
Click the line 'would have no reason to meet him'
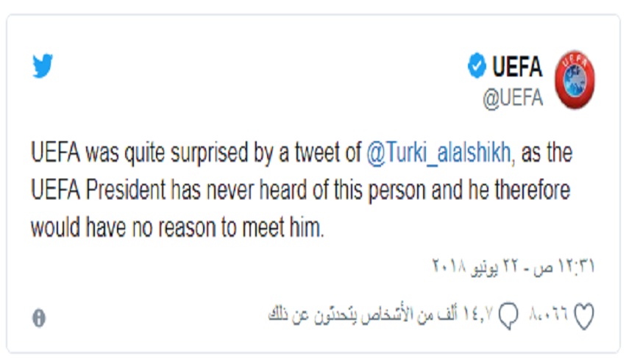point(177,227)
